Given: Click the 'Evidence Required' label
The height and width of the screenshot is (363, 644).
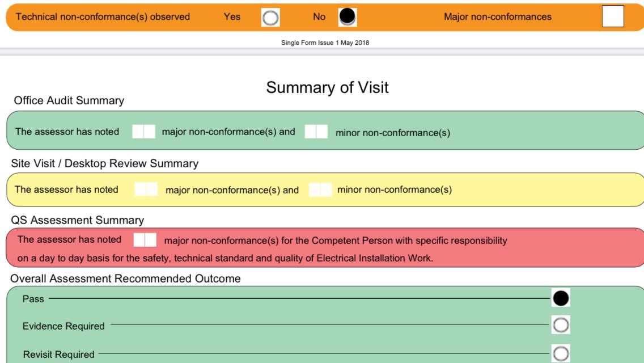Looking at the screenshot, I should point(63,326).
